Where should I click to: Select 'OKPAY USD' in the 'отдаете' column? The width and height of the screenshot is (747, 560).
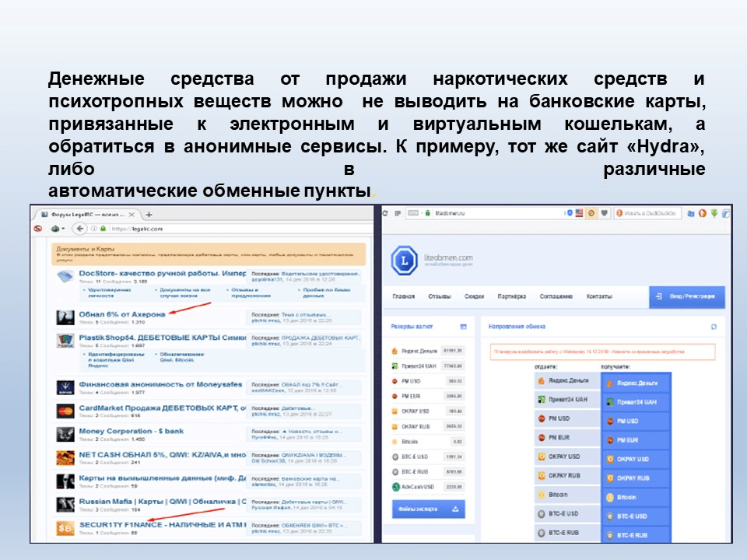[x=567, y=457]
